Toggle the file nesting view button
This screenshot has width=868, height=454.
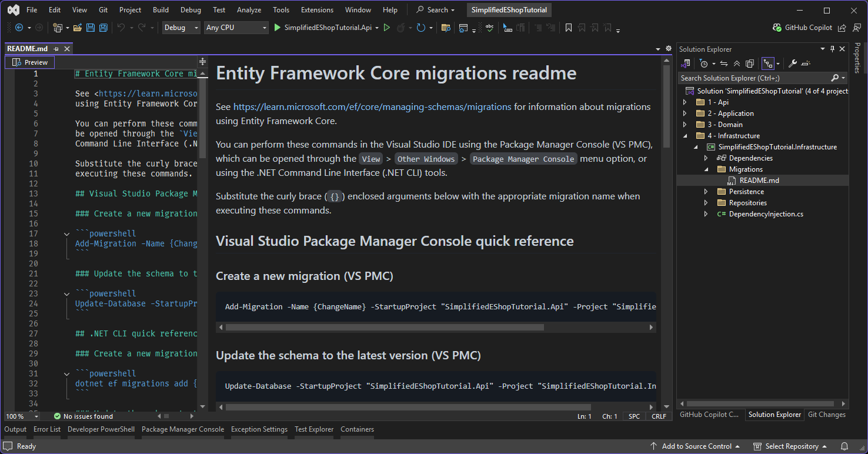(768, 64)
